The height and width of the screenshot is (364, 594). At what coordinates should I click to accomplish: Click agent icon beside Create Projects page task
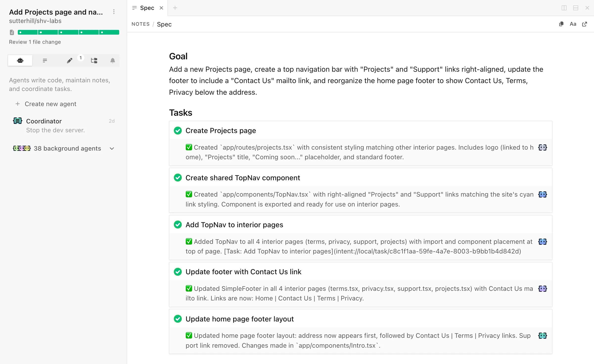542,147
